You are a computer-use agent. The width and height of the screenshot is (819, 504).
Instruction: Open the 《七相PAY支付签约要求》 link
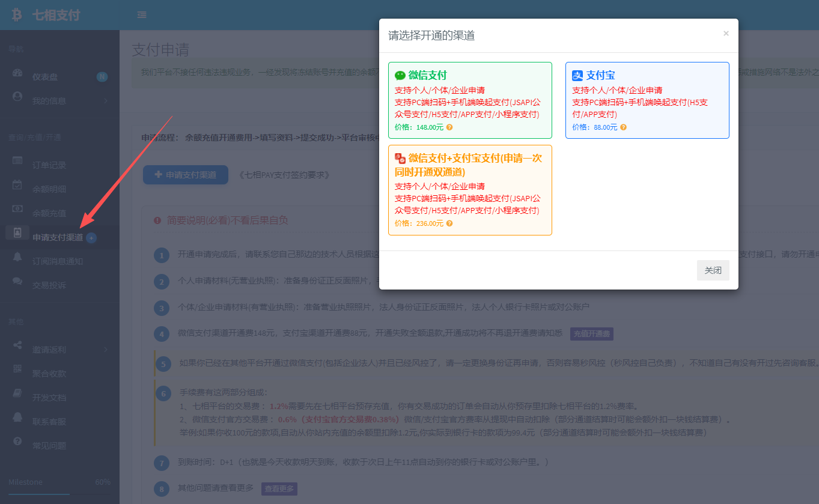tap(284, 175)
